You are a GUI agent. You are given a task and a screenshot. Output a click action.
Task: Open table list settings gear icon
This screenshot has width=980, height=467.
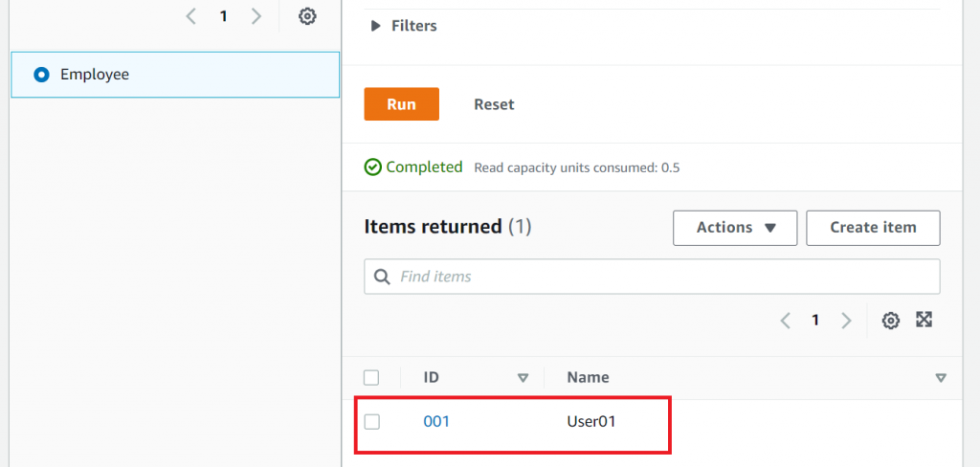point(307,16)
